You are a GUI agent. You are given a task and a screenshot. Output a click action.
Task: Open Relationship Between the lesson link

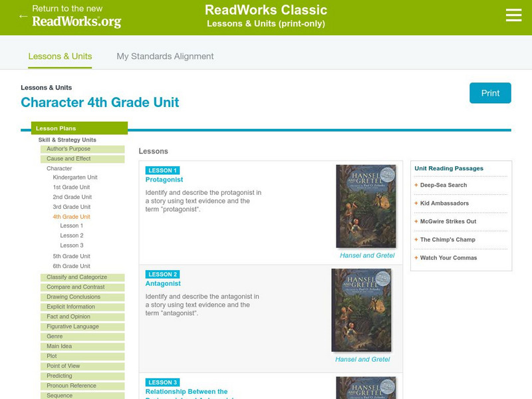click(187, 392)
